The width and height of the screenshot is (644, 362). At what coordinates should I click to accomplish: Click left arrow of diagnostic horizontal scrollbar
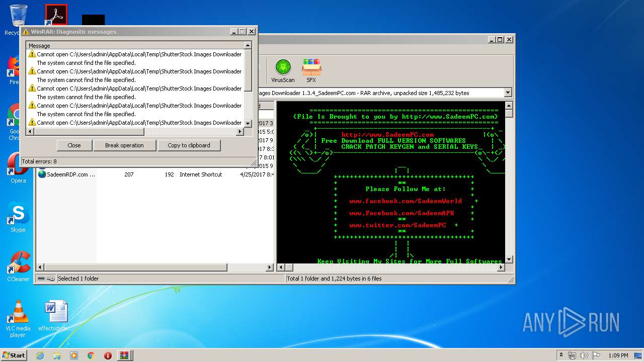tap(30, 131)
